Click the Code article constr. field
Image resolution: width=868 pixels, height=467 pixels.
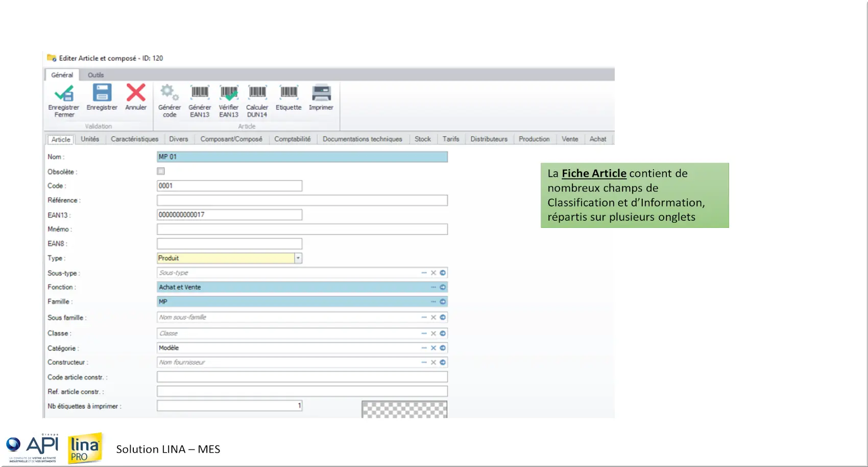click(x=302, y=377)
